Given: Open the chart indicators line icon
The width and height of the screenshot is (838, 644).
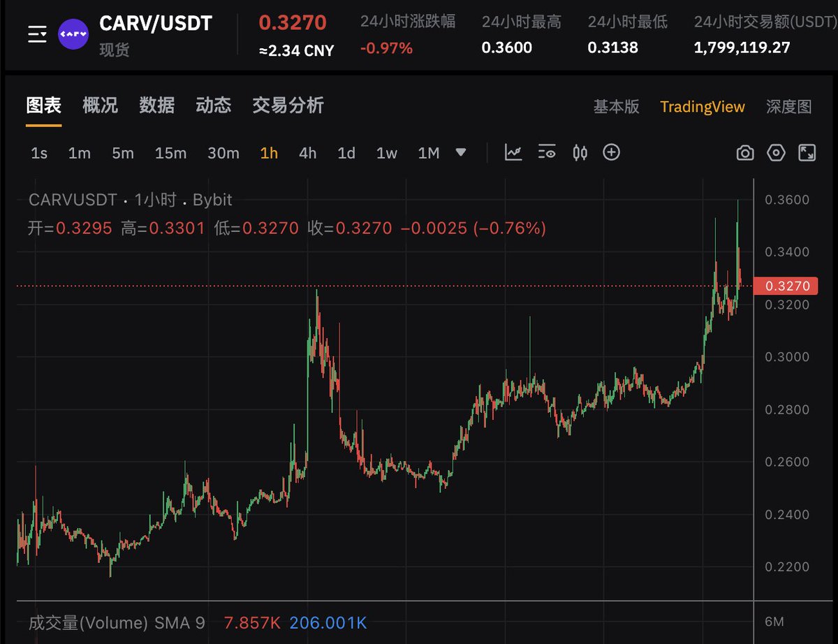Looking at the screenshot, I should [514, 152].
